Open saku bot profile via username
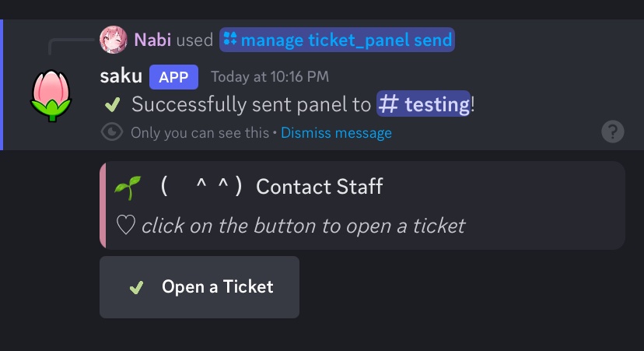The height and width of the screenshot is (351, 644). (x=121, y=77)
